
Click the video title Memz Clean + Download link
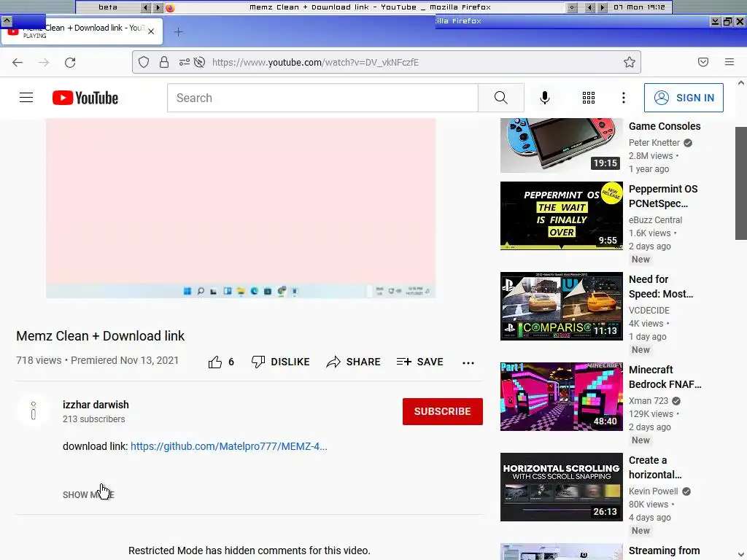pos(100,335)
